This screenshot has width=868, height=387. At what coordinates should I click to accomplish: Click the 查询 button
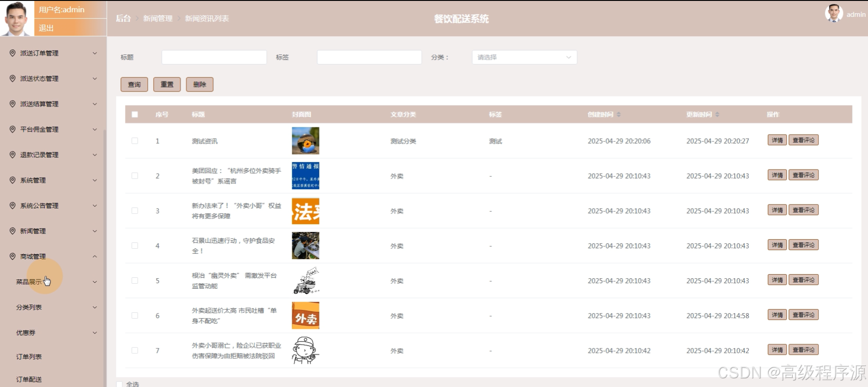point(134,84)
